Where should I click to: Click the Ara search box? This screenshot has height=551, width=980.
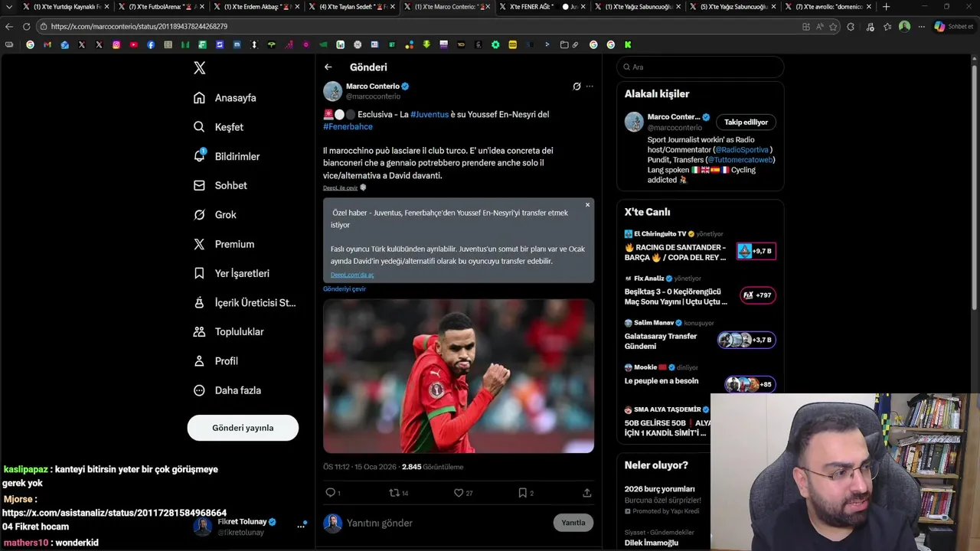click(x=700, y=67)
